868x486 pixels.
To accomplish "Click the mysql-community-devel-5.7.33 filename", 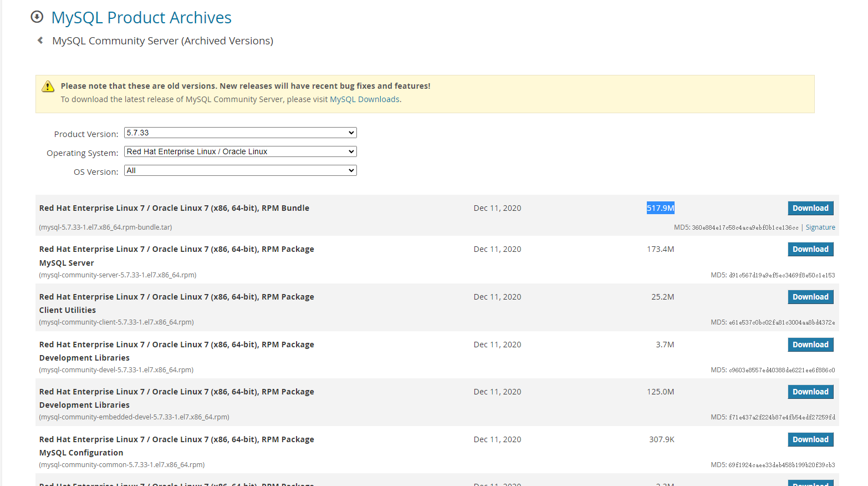I will (116, 370).
